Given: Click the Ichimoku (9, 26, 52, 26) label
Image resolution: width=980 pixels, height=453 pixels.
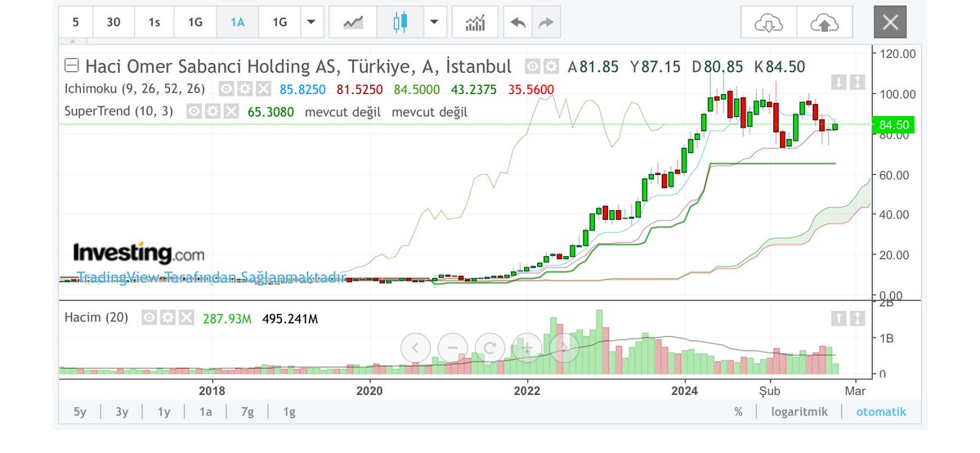Looking at the screenshot, I should tap(135, 89).
